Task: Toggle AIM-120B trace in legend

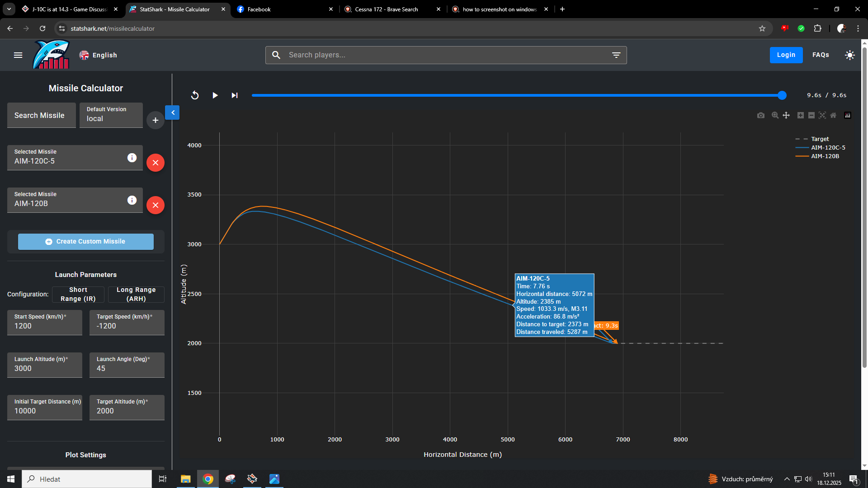Action: [825, 156]
